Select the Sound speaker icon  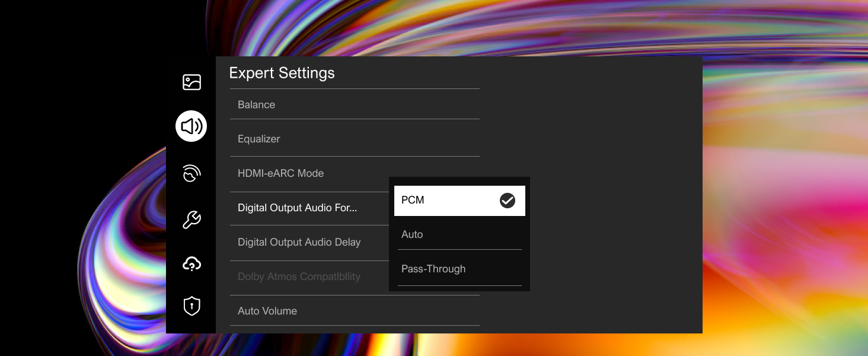tap(192, 126)
